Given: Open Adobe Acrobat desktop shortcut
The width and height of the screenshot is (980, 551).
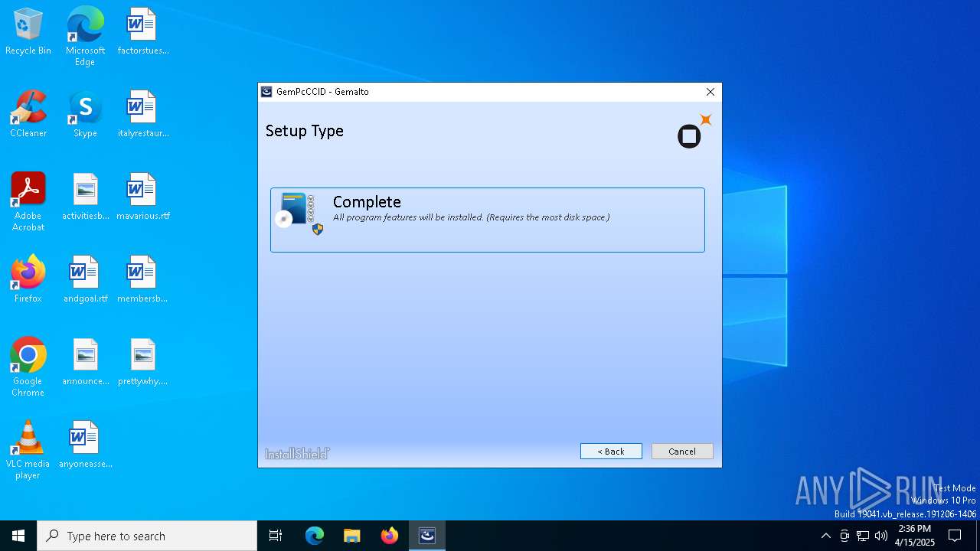Looking at the screenshot, I should tap(28, 202).
